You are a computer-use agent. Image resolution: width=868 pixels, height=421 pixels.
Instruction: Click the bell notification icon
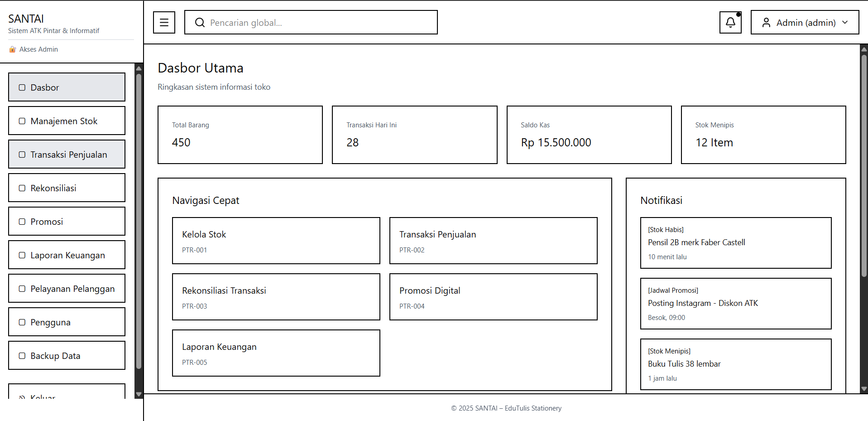(730, 22)
